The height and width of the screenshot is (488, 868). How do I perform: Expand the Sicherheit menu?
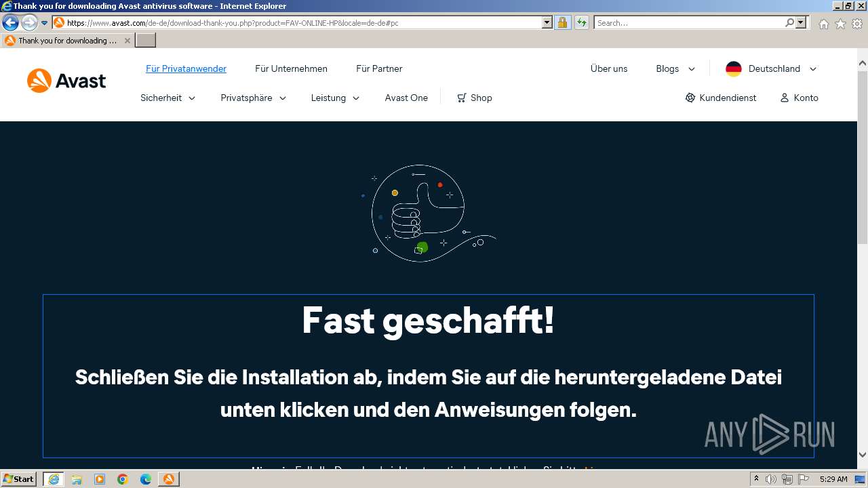tap(167, 98)
